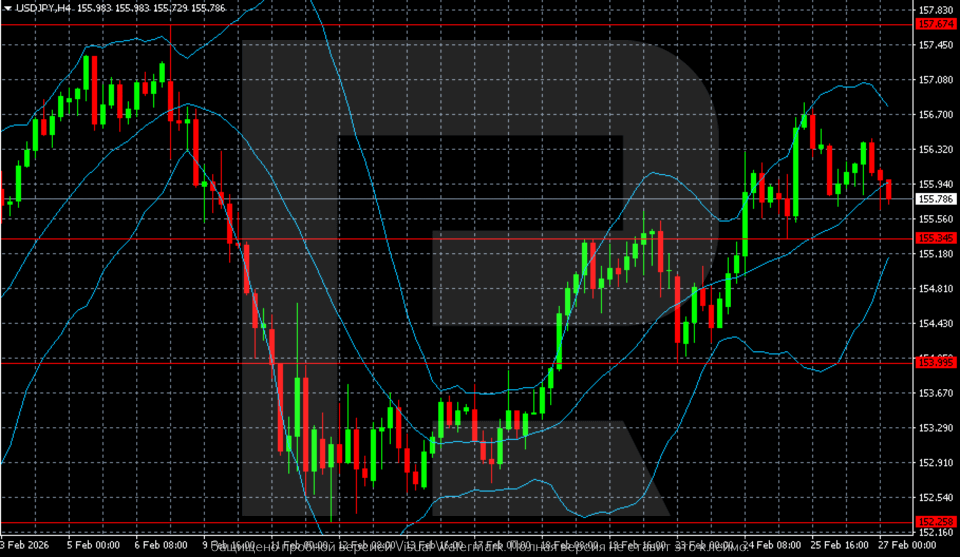Click the 154.810 price scale value
960x557 pixels.
937,289
